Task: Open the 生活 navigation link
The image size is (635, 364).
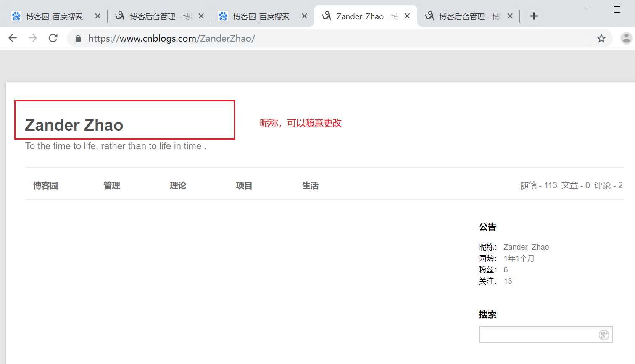Action: (x=310, y=185)
